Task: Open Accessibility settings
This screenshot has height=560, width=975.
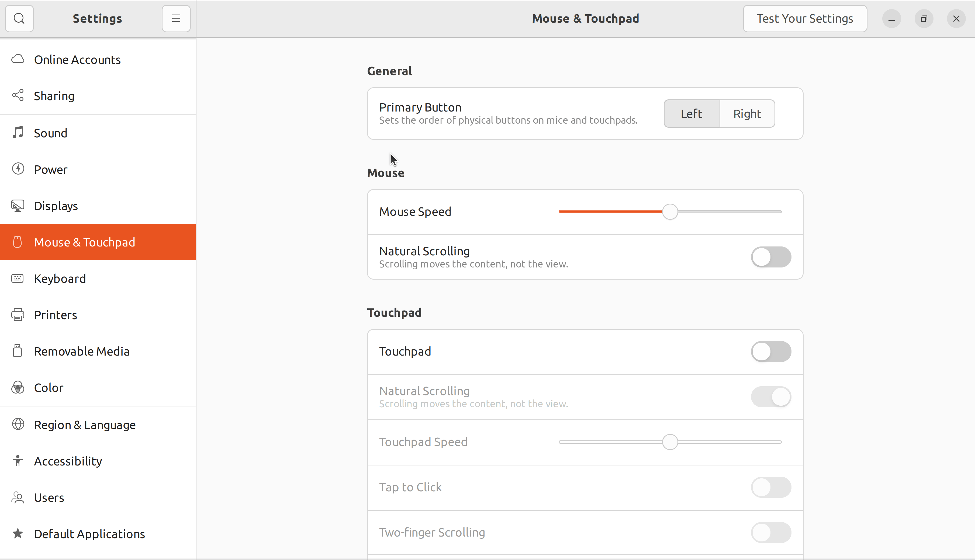Action: click(68, 461)
